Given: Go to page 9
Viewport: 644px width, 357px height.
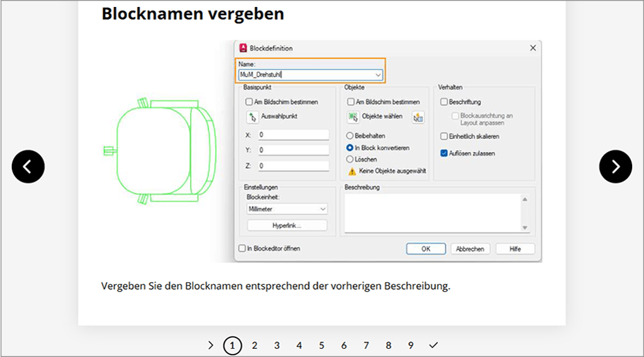Looking at the screenshot, I should point(411,346).
